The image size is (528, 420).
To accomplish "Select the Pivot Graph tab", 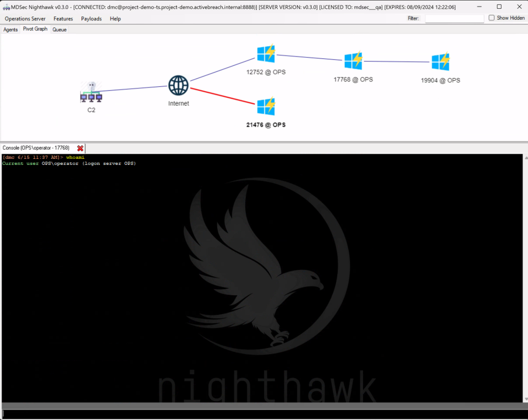I will point(35,29).
